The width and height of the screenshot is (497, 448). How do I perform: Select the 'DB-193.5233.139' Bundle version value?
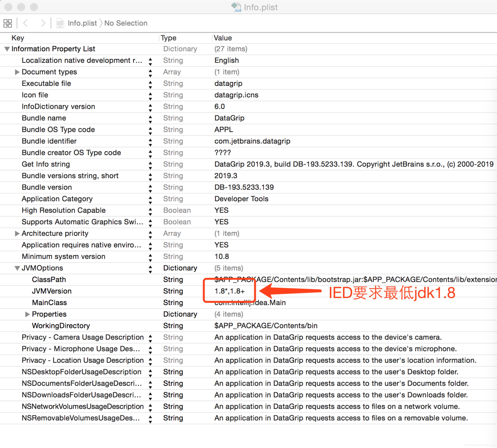click(244, 187)
